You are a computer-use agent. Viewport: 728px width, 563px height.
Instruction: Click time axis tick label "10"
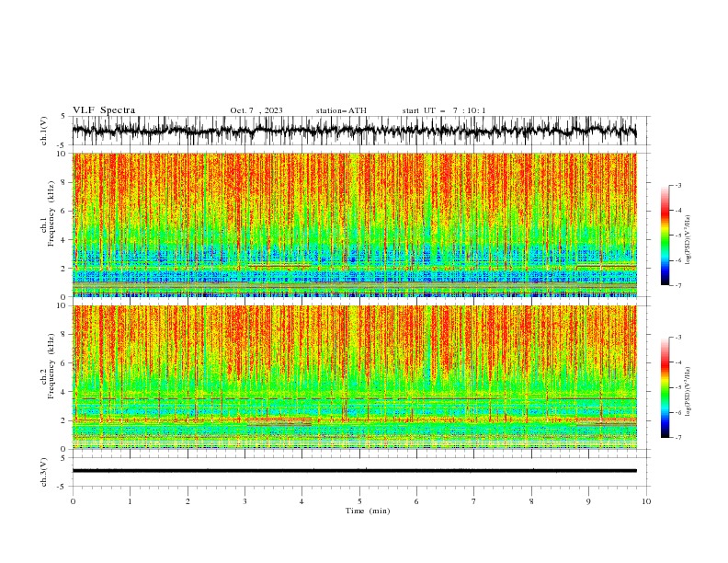[x=646, y=501]
